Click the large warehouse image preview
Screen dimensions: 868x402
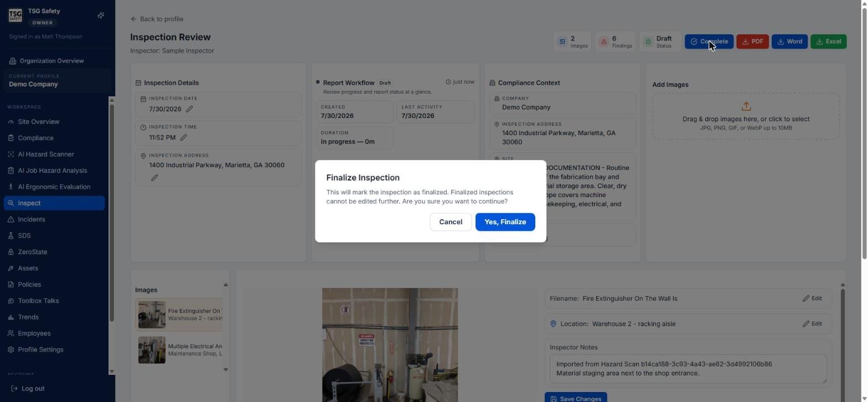click(390, 345)
